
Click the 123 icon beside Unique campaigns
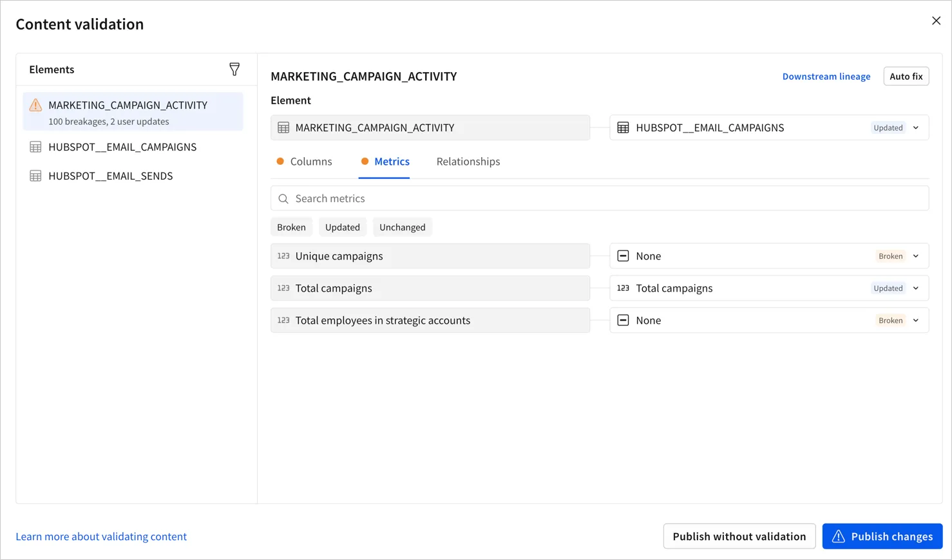click(283, 256)
